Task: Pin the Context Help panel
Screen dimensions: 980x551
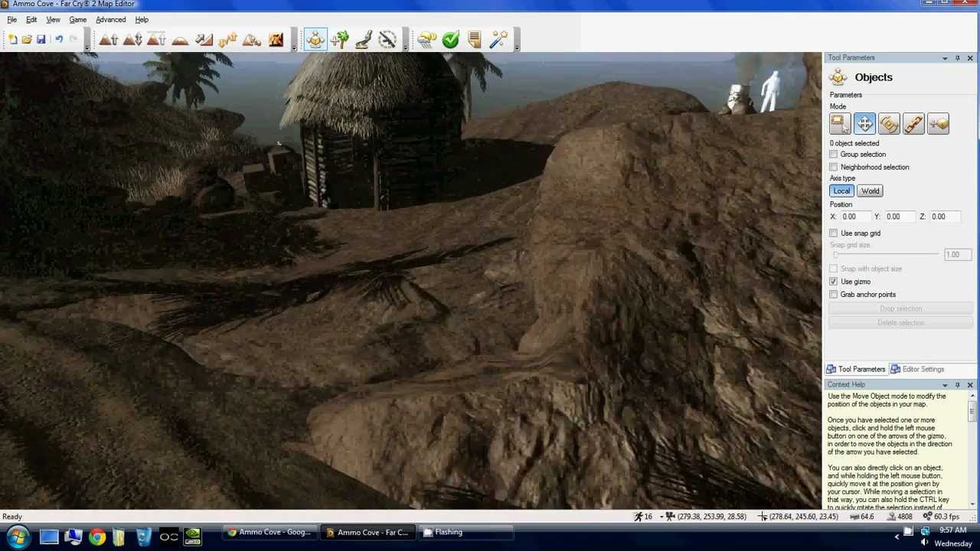Action: (x=957, y=385)
